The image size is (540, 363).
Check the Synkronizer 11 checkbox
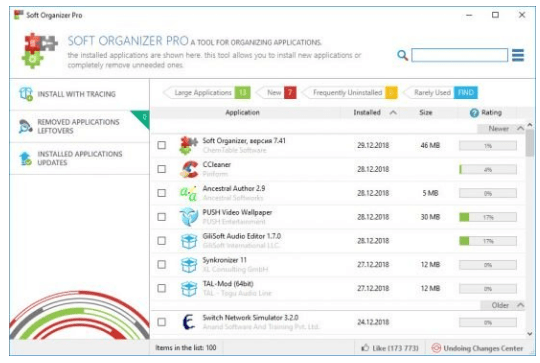pos(162,265)
